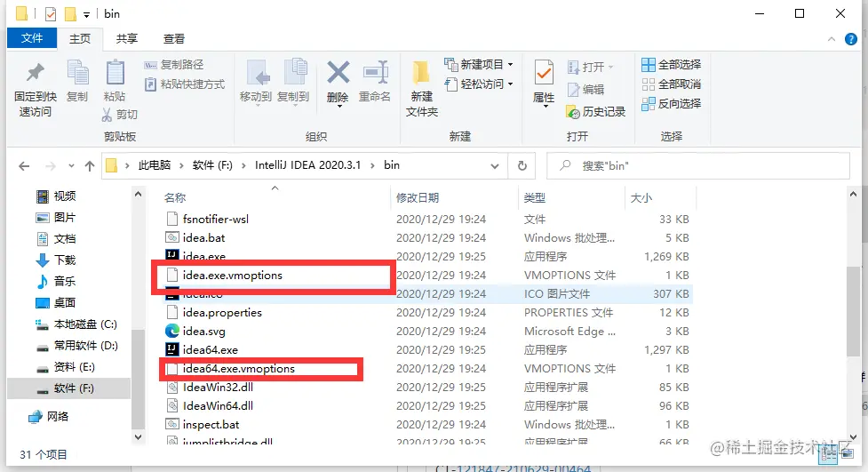
Task: Open Easy access (轻松访问) dropdown
Action: pyautogui.click(x=479, y=84)
